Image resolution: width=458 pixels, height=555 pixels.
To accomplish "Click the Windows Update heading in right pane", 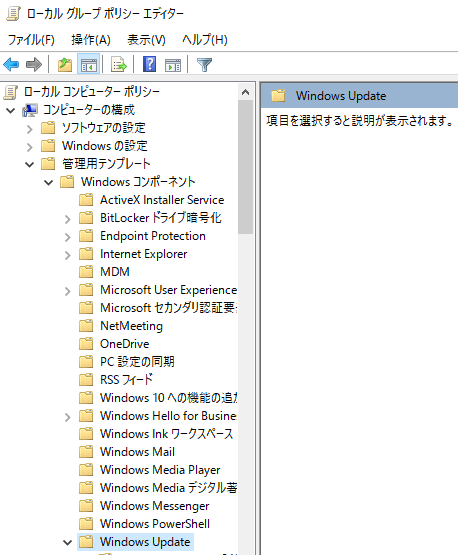I will (x=341, y=96).
